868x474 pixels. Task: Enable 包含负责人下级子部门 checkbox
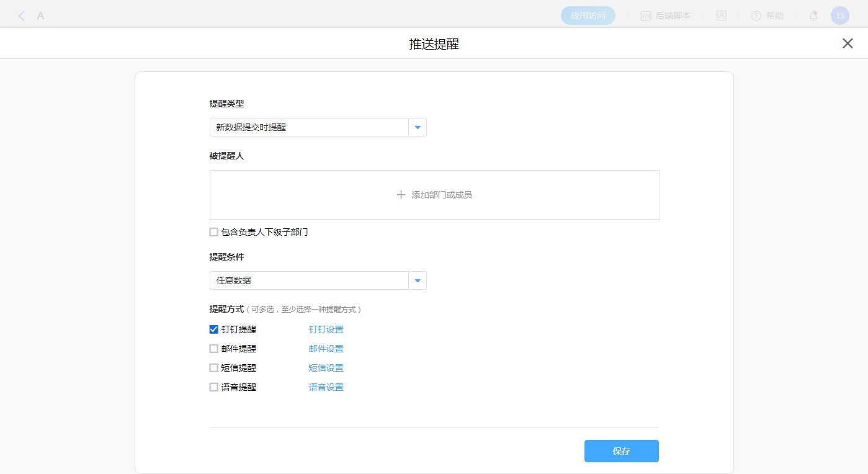[x=214, y=232]
